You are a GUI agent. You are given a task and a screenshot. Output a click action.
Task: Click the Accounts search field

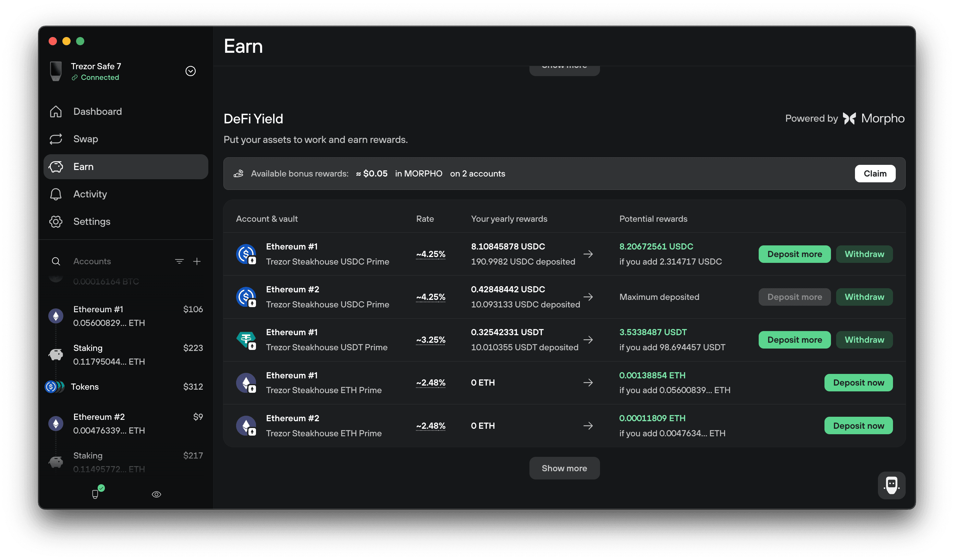pyautogui.click(x=110, y=261)
